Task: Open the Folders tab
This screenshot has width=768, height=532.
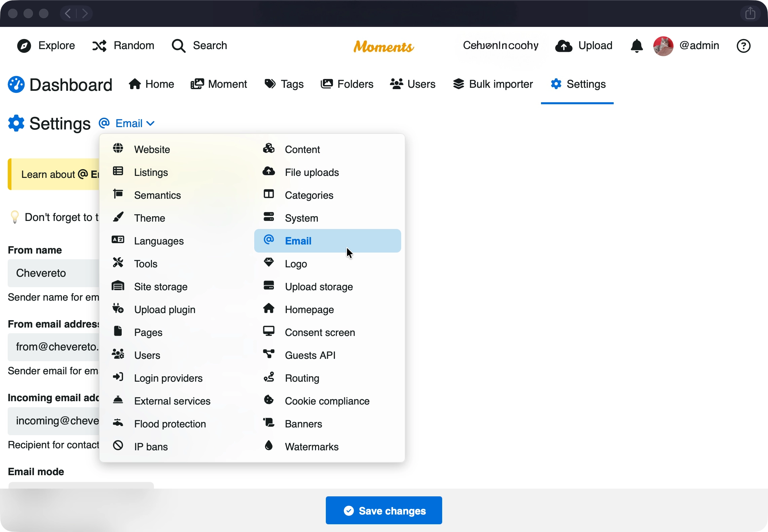Action: point(347,84)
